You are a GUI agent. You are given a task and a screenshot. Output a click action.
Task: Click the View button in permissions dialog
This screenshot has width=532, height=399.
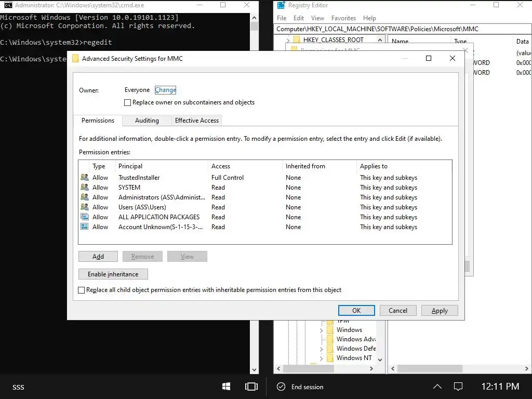point(187,257)
